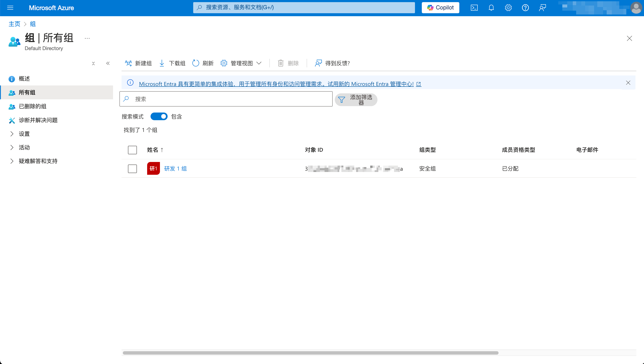Open the help icon
This screenshot has height=364, width=644.
point(525,8)
